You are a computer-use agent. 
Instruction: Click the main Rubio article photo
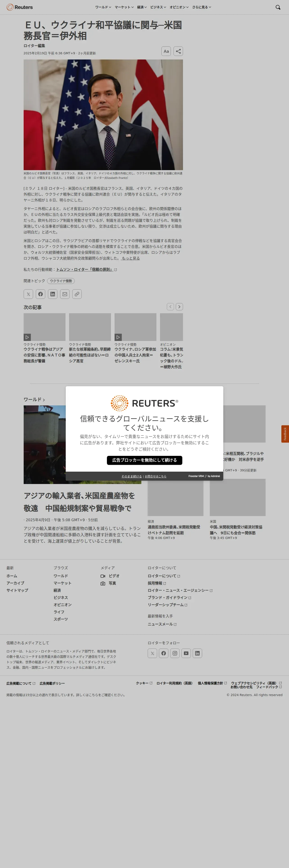103,115
